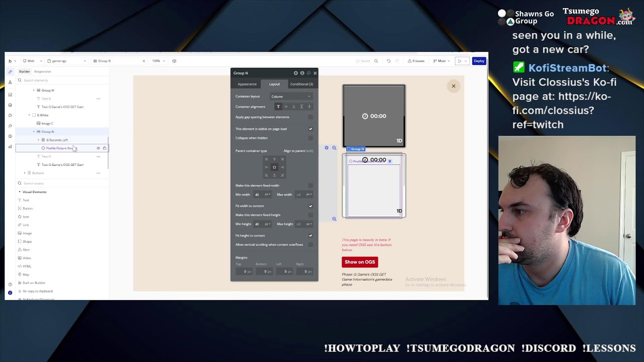
Task: Switch to the Responsive tab
Action: tap(43, 71)
